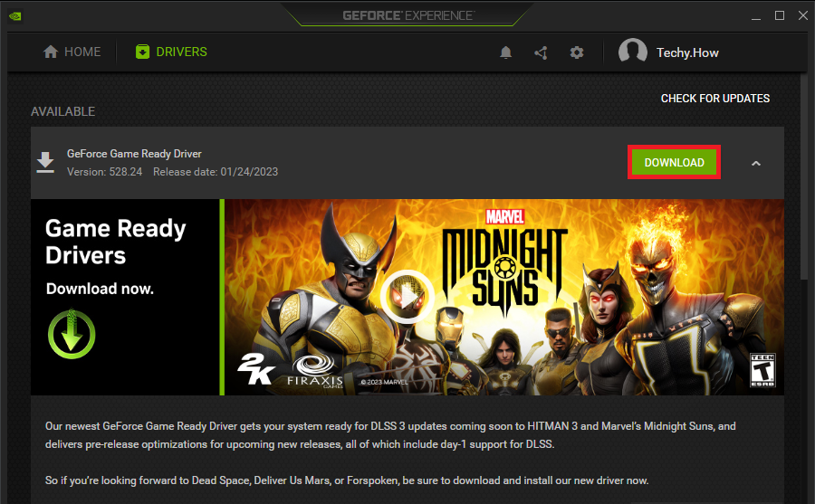Click the vertical scrollbar
The image size is (815, 504).
pos(804,176)
